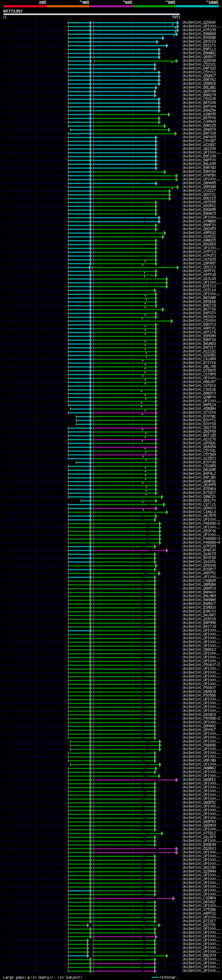This screenshot has height=980, width=222.
Task: Click the UniRef100_Q8W220 label
Action: [x=199, y=497]
